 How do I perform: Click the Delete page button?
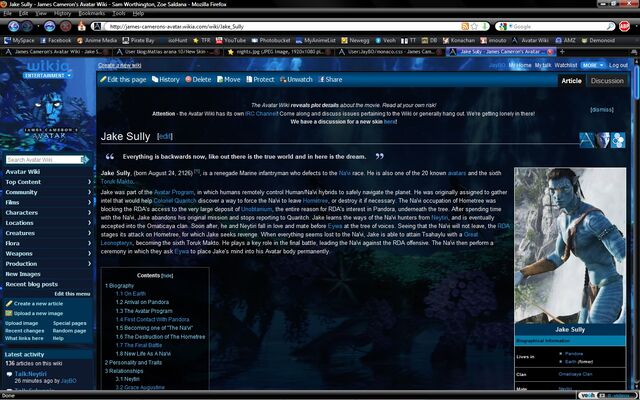click(x=198, y=80)
